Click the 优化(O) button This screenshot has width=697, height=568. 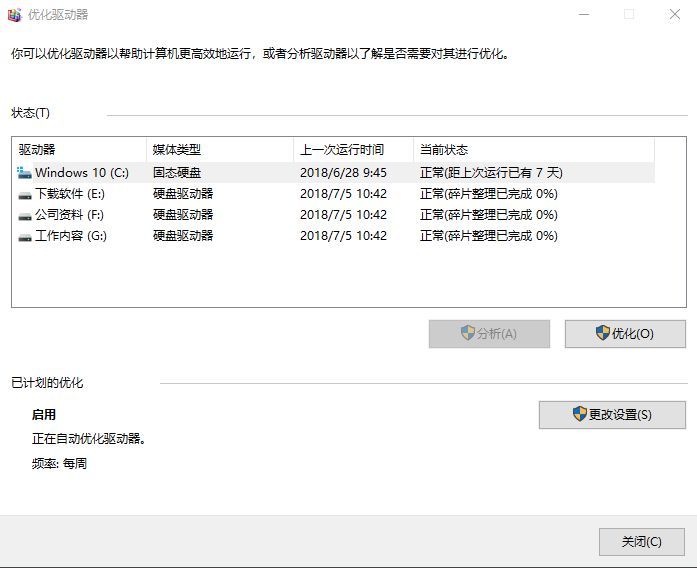(625, 334)
